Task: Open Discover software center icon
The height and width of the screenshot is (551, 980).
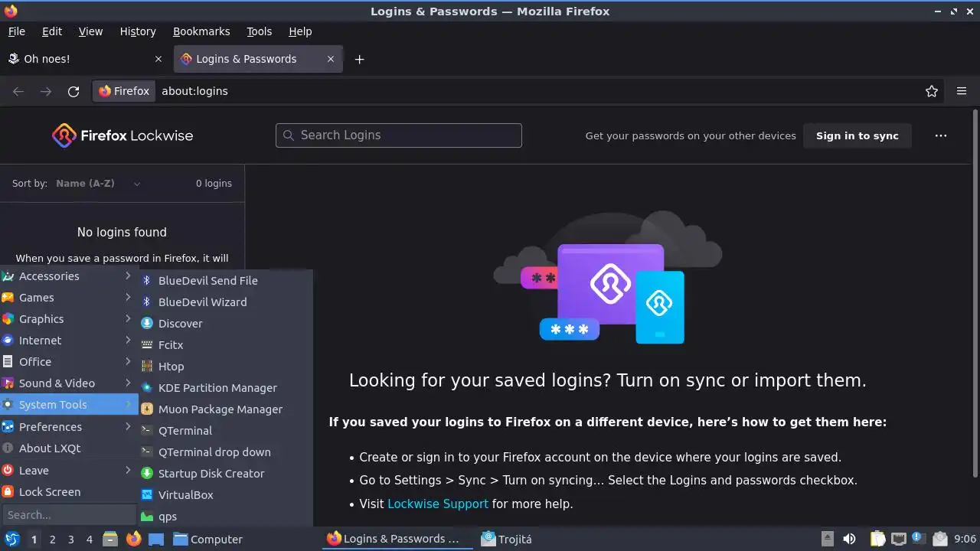Action: point(147,324)
